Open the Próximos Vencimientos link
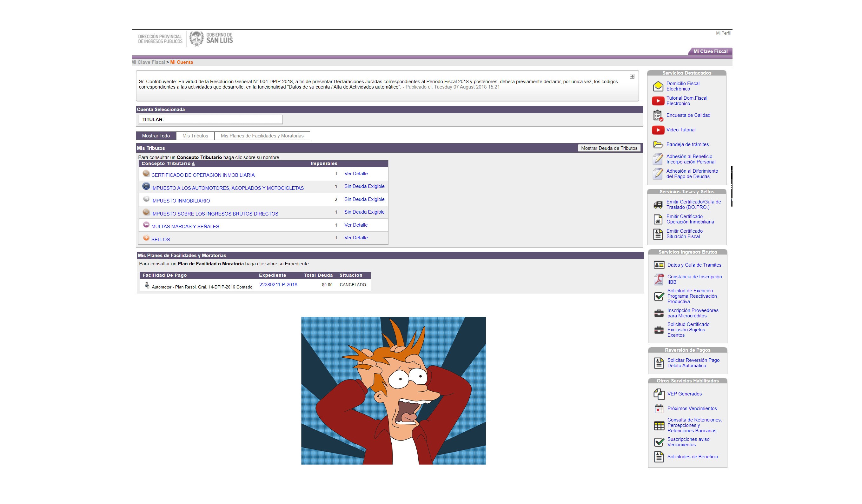The height and width of the screenshot is (504, 862). 692,408
